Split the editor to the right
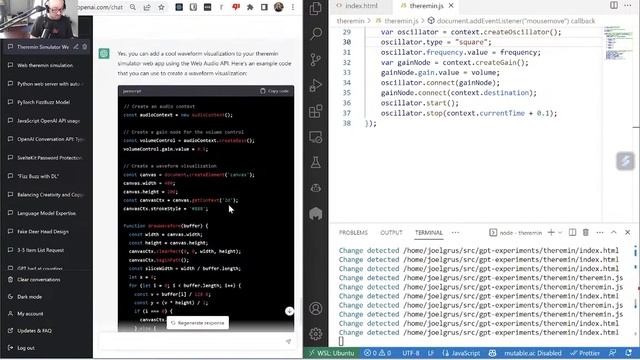The height and width of the screenshot is (360, 640). click(613, 5)
